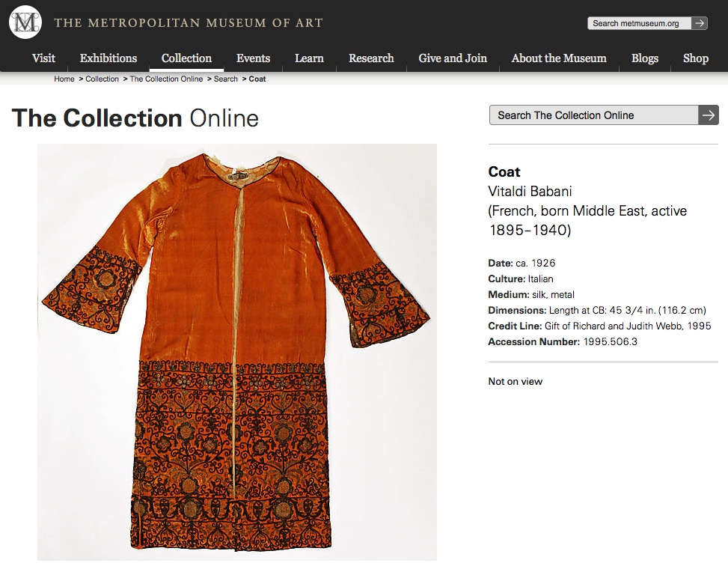Open the Learn menu item
This screenshot has width=728, height=569.
(x=309, y=58)
